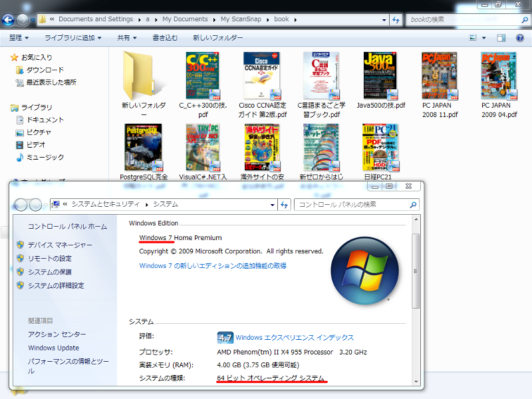Click the bookの検索 search field

pos(468,20)
